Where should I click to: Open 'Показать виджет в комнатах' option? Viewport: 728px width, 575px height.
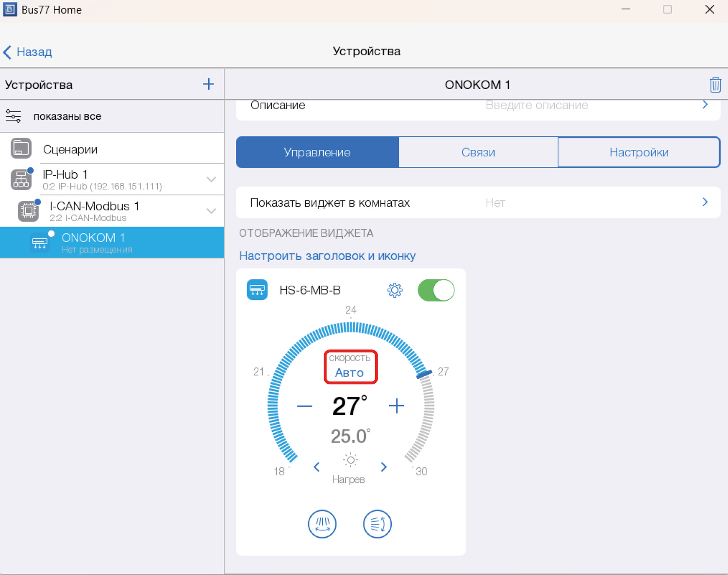[x=478, y=202]
